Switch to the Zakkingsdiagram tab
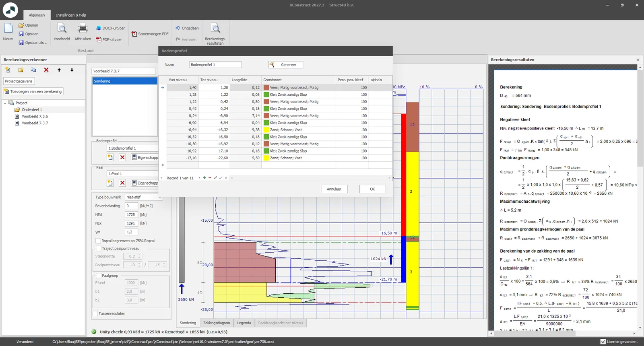Viewport: 644px width, 346px height. coord(217,323)
